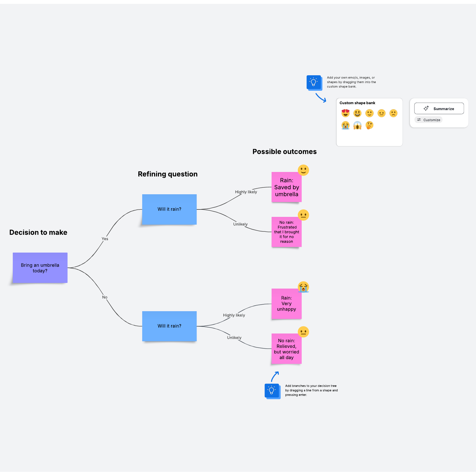This screenshot has height=476, width=476.
Task: Select the purple 'Bring an umbrella today?' note
Action: [x=40, y=268]
